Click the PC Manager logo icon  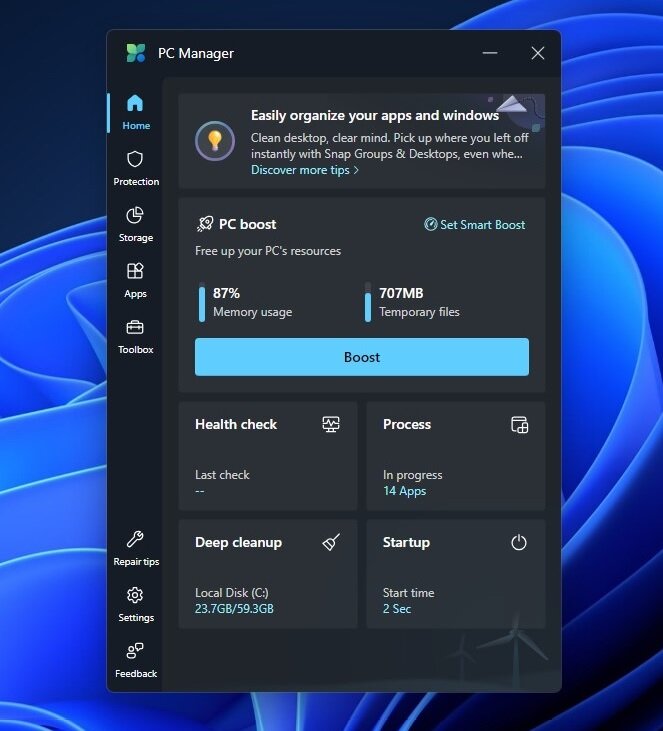(x=136, y=53)
